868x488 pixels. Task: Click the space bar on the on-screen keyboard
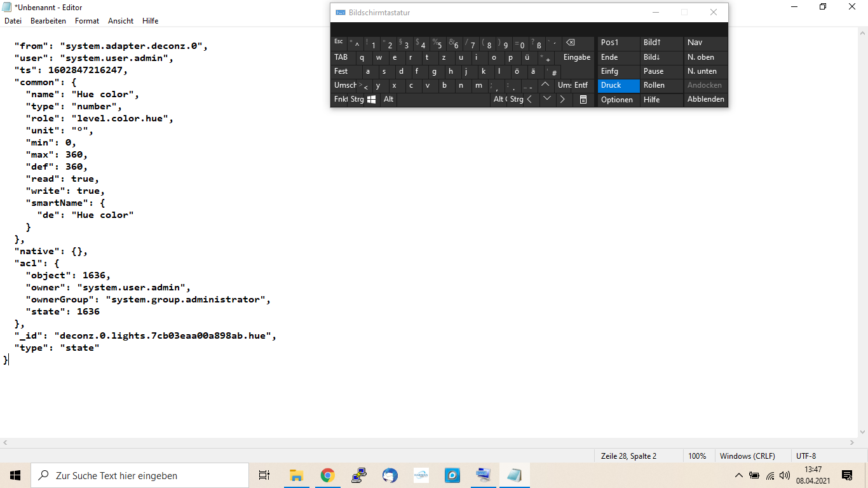pyautogui.click(x=444, y=99)
